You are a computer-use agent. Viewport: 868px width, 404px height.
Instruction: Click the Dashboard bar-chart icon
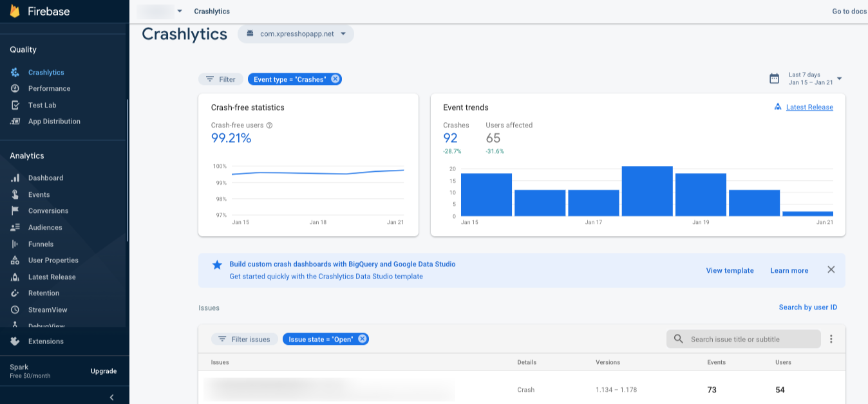pyautogui.click(x=15, y=178)
